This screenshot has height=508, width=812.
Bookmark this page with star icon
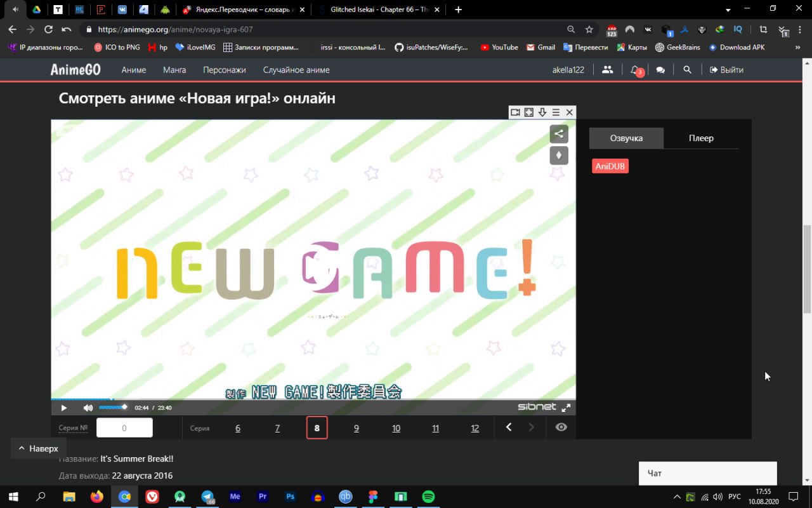pyautogui.click(x=589, y=29)
